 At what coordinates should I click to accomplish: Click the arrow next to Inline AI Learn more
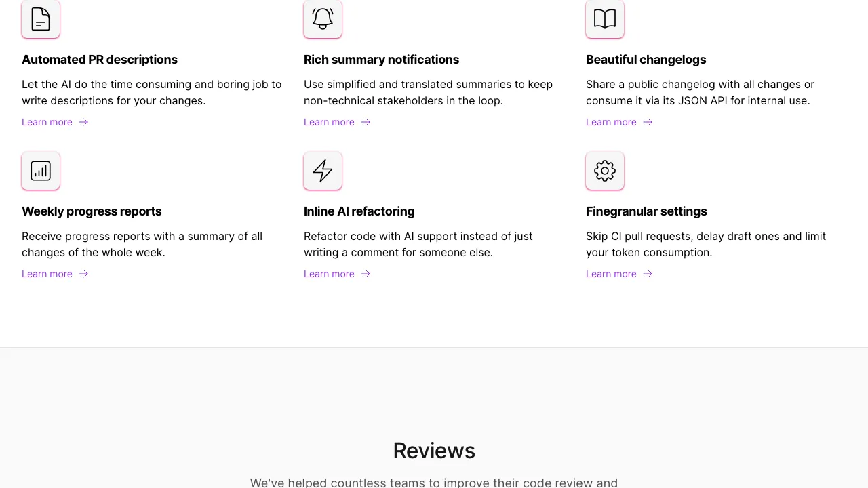[x=366, y=274]
